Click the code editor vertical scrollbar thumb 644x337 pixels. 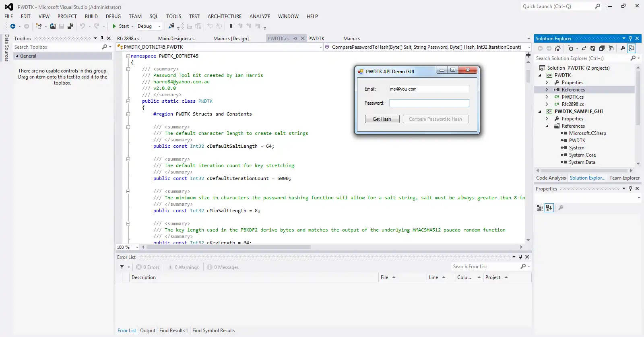(528, 77)
